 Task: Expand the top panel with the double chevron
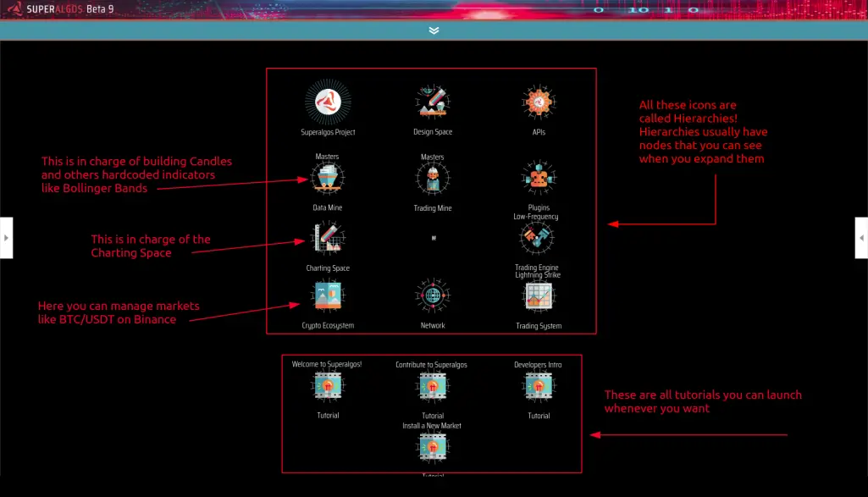[x=434, y=30]
